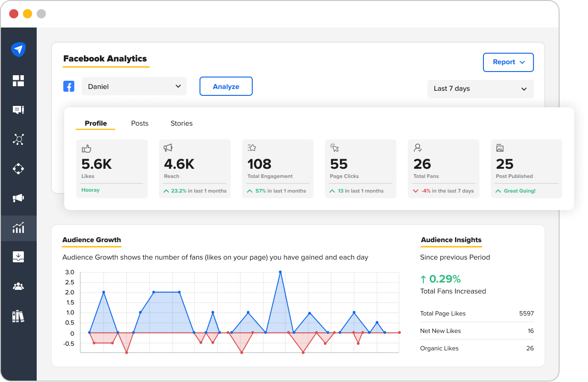Expand the Daniel account selector
Image resolution: width=588 pixels, height=382 pixels.
tap(134, 86)
